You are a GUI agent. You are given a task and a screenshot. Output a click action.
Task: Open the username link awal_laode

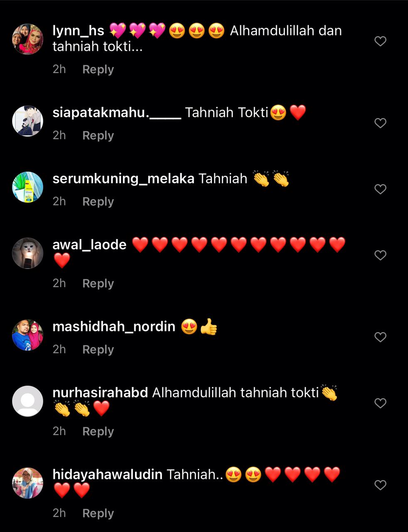tap(89, 245)
